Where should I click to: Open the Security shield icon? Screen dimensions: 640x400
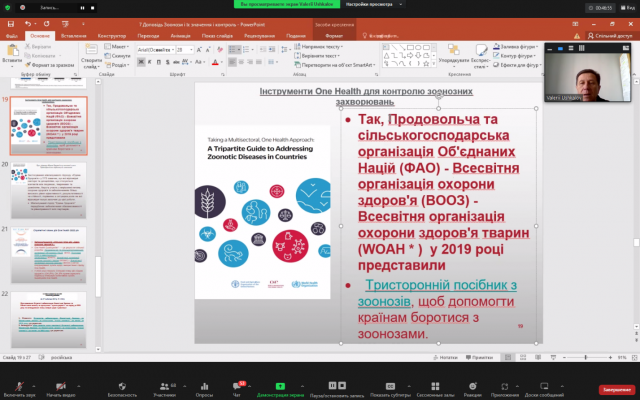pos(122,384)
